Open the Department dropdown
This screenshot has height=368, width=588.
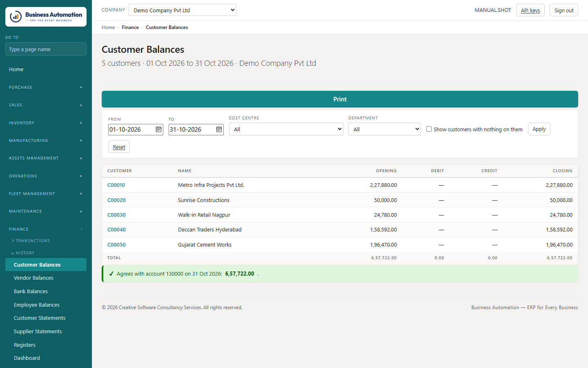[x=385, y=129]
